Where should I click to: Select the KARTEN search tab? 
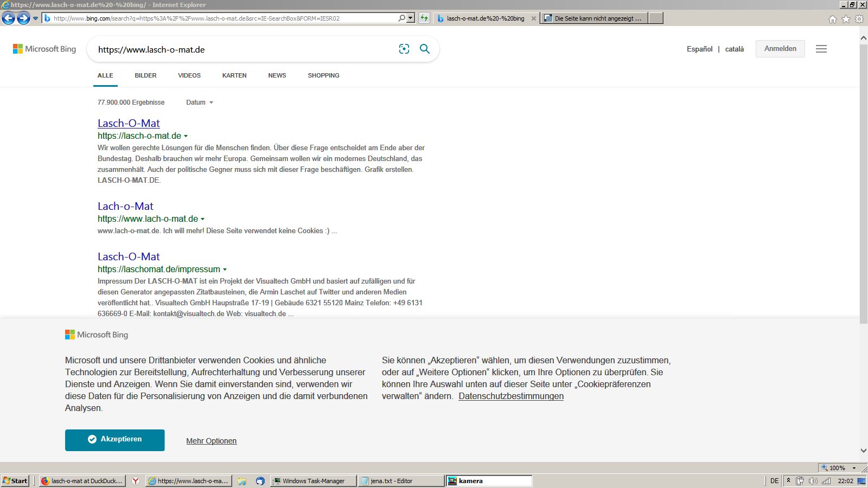point(234,75)
